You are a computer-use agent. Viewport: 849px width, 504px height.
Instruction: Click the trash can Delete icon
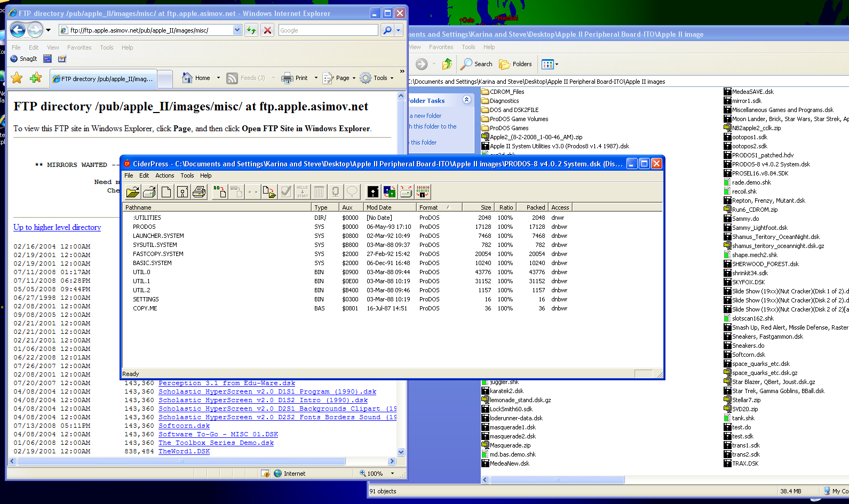319,191
